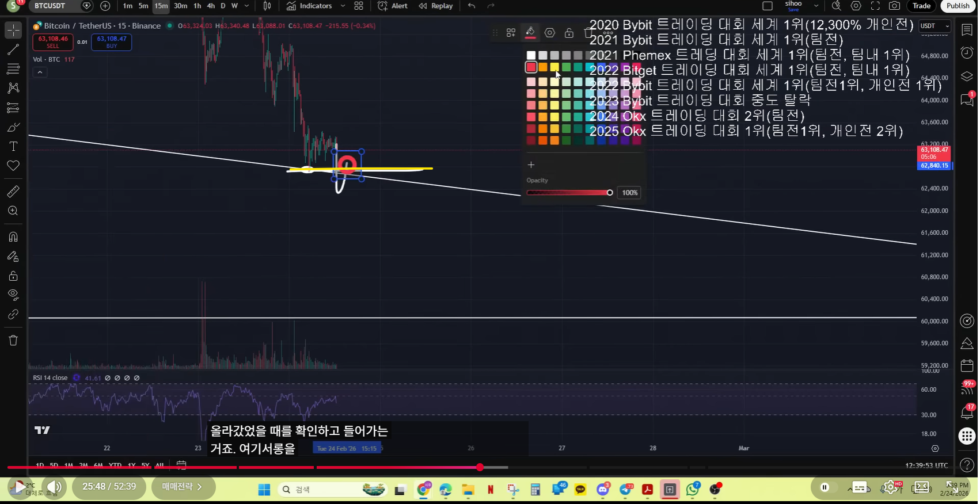Collapse the indicator legend chevron
The width and height of the screenshot is (980, 504).
(x=40, y=72)
